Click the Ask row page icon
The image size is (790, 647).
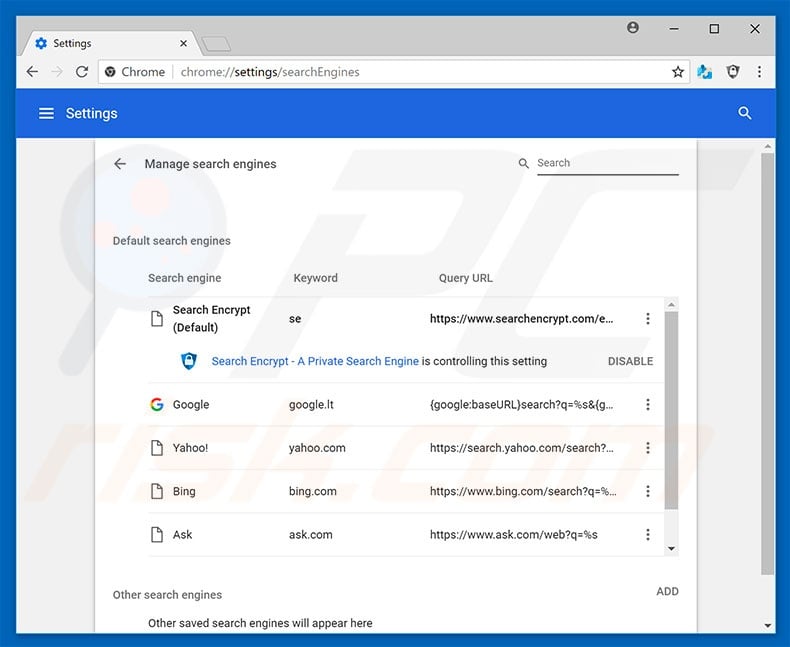tap(157, 534)
